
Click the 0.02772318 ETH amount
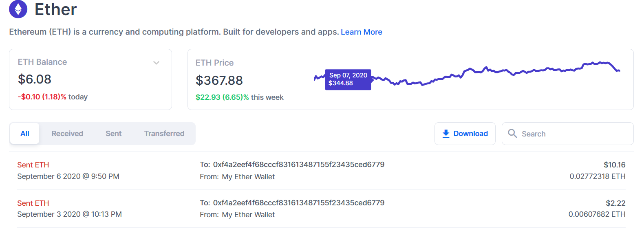coord(597,176)
